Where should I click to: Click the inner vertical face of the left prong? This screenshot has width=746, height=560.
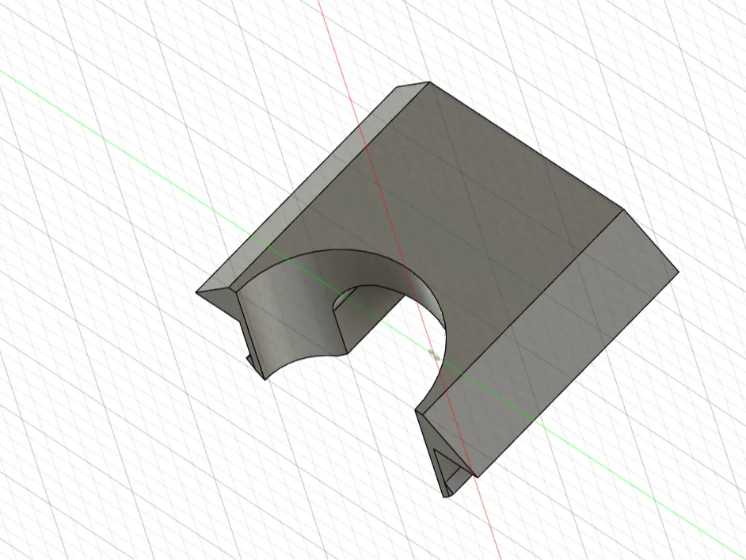253,333
